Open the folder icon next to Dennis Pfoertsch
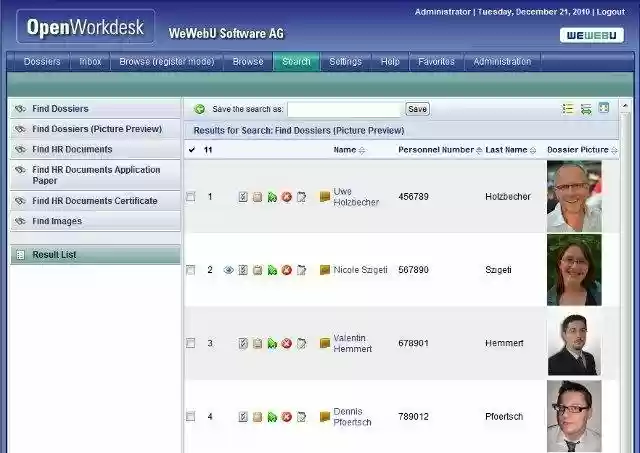This screenshot has height=453, width=640. click(x=325, y=417)
